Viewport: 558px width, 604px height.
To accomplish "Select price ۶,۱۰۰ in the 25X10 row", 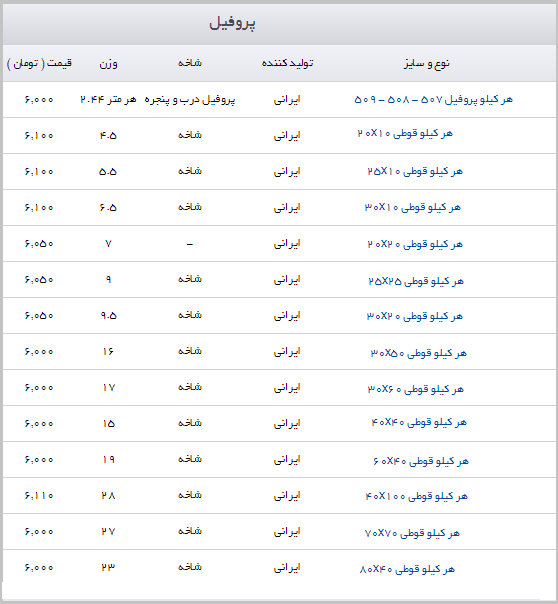I will coord(39,172).
